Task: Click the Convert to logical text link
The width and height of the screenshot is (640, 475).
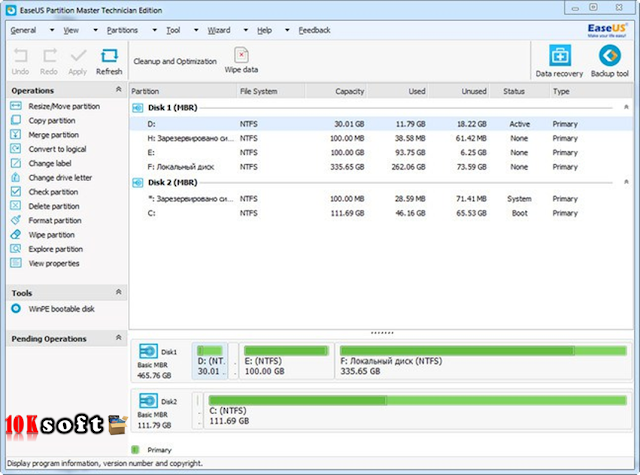Action: [58, 149]
